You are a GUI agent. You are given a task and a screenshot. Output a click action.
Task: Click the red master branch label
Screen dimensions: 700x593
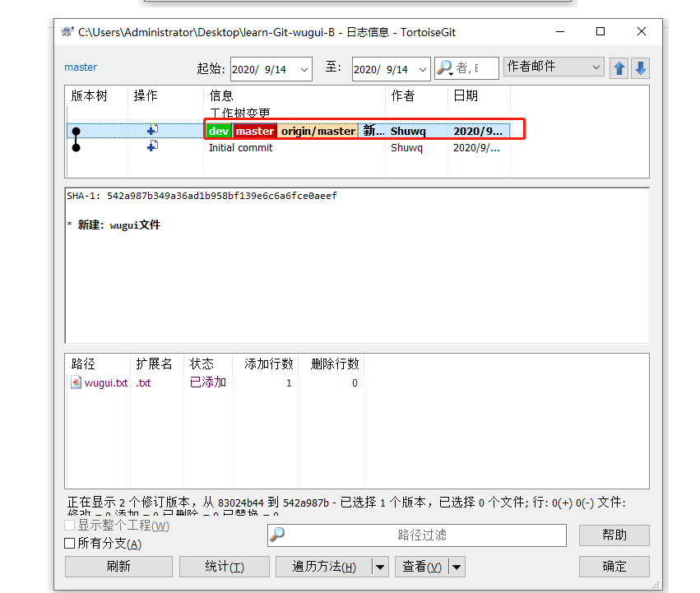[255, 131]
